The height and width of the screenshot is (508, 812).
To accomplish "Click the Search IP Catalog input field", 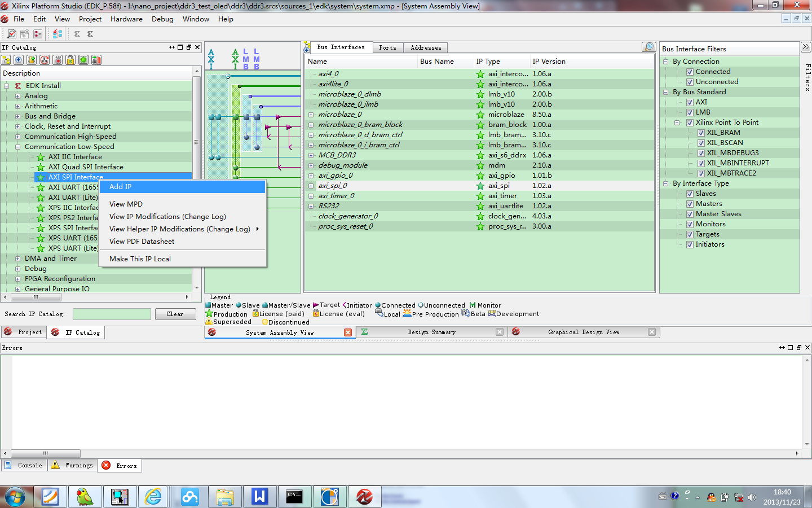I will pos(112,314).
